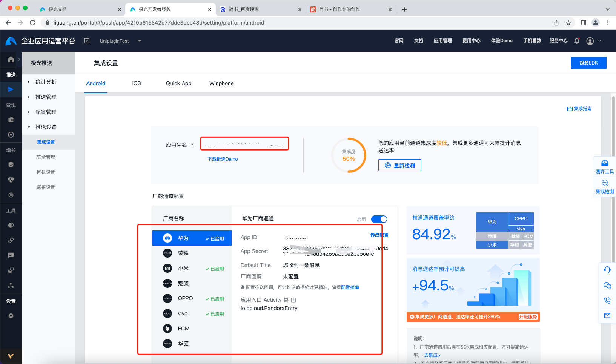Select the Xiaomi vendor channel icon

tap(167, 268)
